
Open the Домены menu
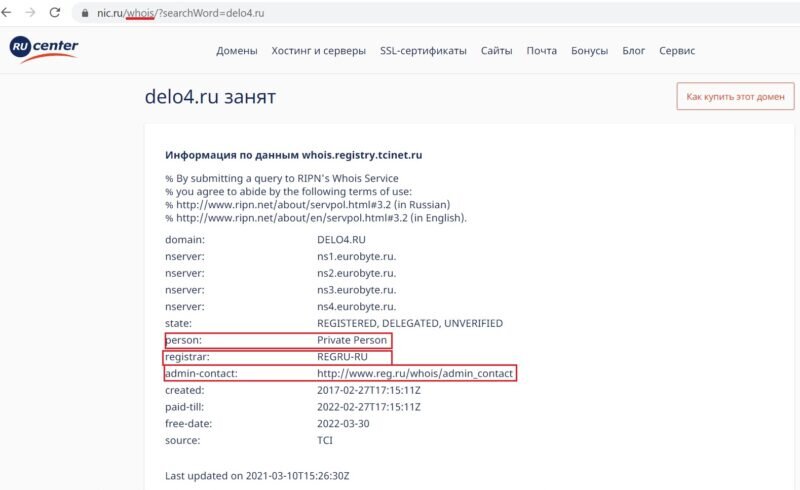click(x=237, y=51)
